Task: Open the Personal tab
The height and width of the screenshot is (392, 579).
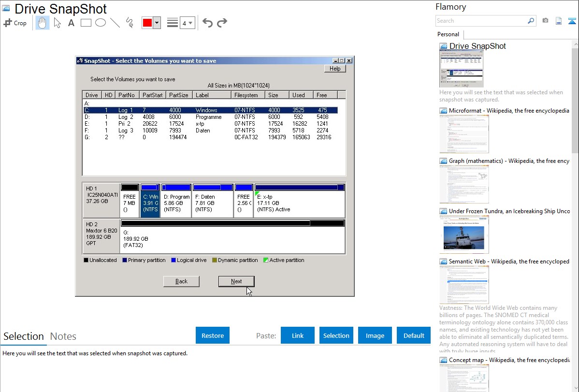Action: [x=448, y=34]
